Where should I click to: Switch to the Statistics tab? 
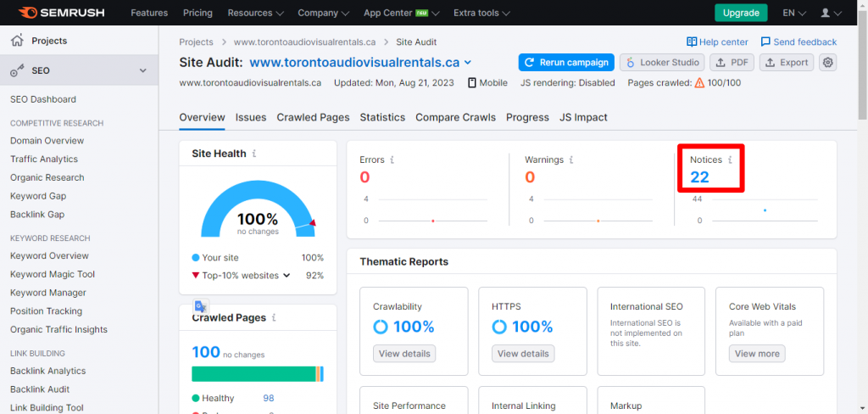tap(382, 117)
